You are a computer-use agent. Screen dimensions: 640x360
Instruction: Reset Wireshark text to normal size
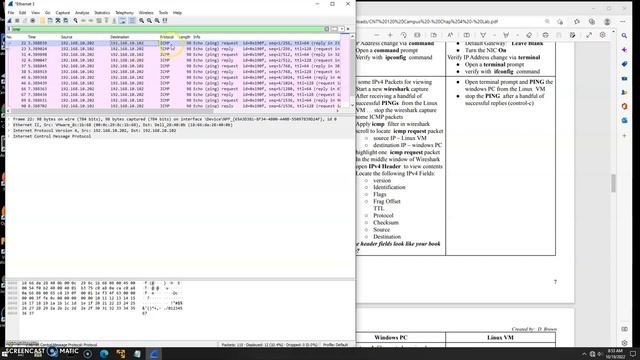[157, 20]
